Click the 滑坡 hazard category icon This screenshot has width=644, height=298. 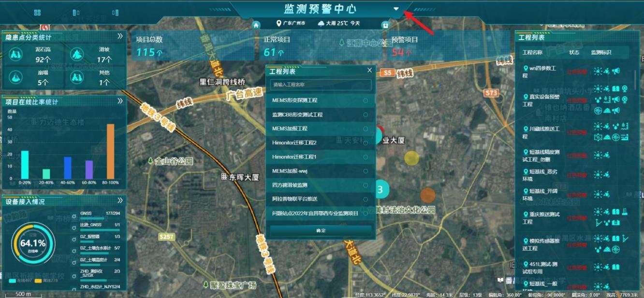tap(77, 54)
